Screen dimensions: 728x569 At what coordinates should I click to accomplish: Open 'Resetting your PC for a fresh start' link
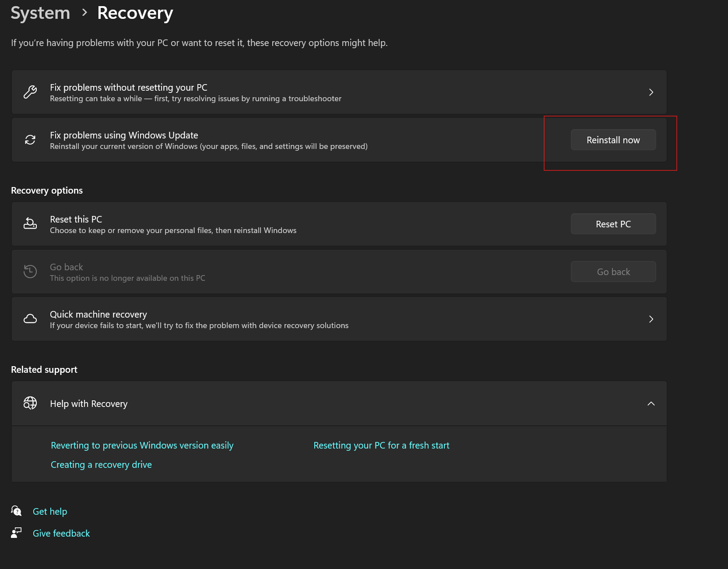click(x=381, y=445)
